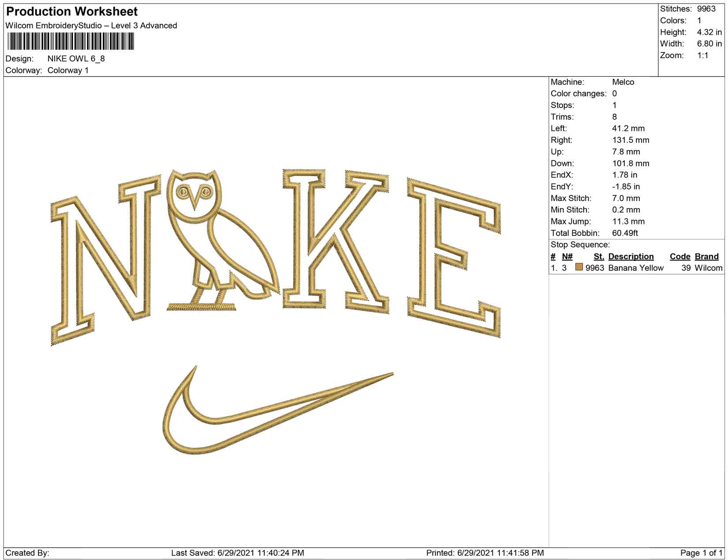Click the left extent value "41.2 mm"

point(628,128)
